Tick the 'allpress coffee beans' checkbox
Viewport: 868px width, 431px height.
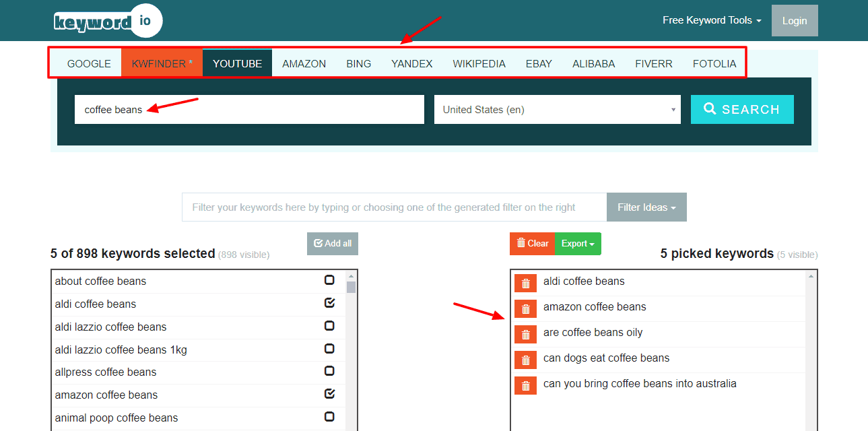click(329, 371)
